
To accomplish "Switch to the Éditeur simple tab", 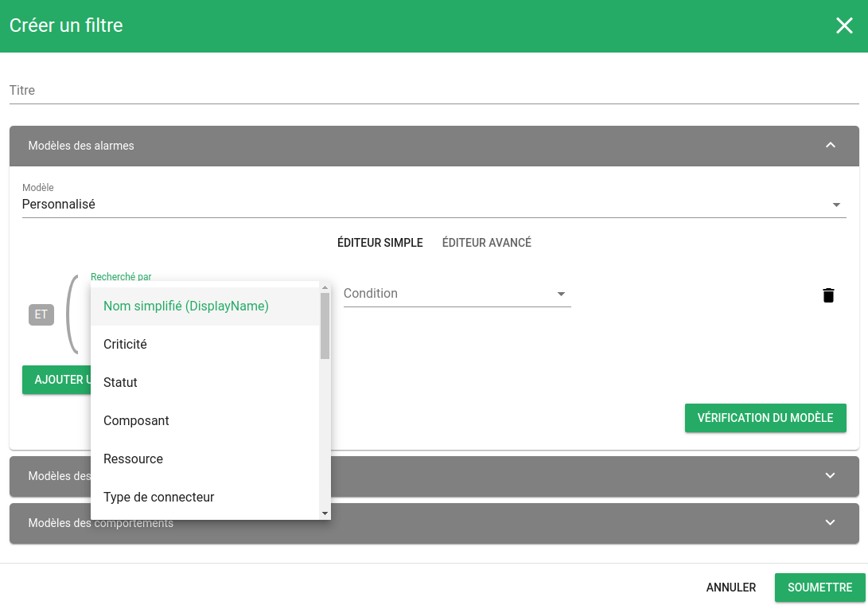I will click(x=380, y=243).
